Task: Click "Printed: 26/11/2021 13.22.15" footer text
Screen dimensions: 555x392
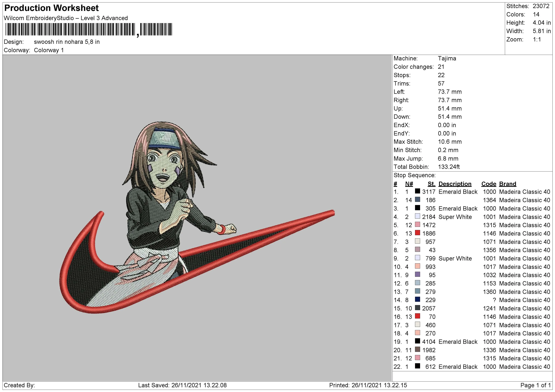Action: pyautogui.click(x=368, y=385)
